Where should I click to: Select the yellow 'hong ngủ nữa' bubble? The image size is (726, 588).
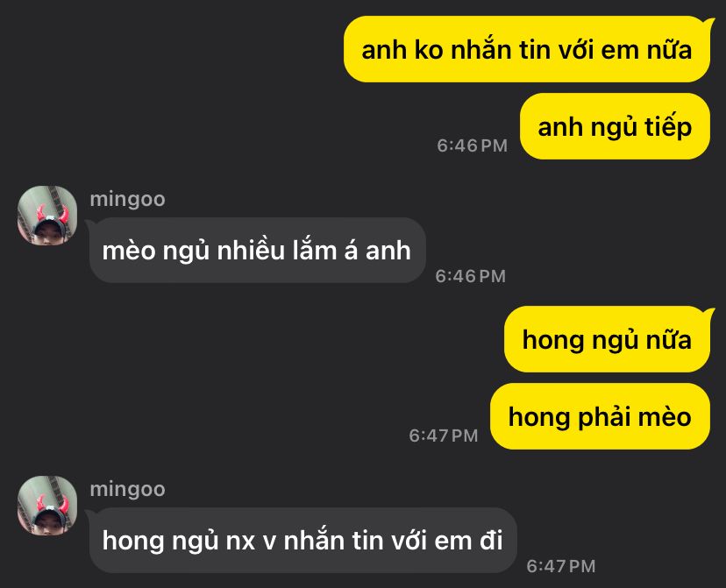607,340
